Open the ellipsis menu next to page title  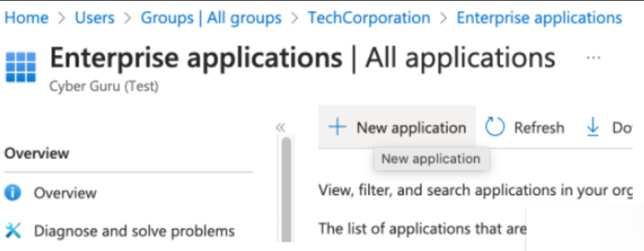click(x=593, y=59)
